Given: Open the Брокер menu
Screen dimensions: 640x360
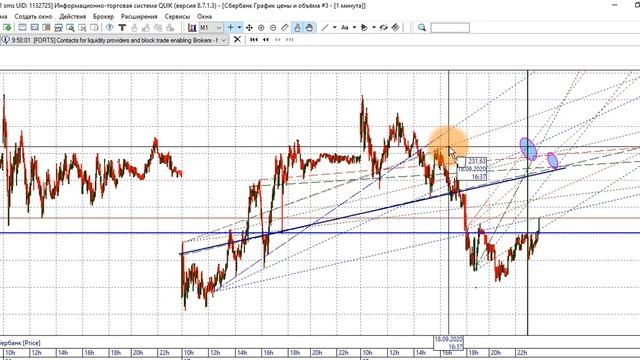Looking at the screenshot, I should 103,16.
